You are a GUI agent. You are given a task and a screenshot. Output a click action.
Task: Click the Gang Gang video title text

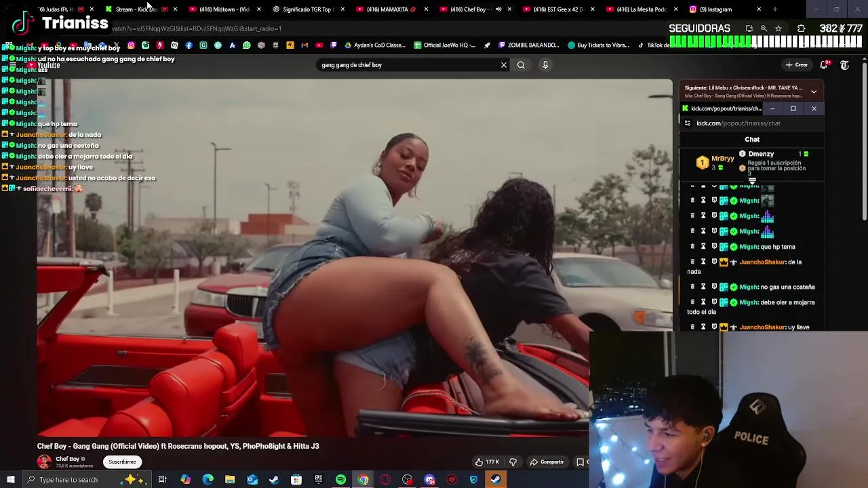point(178,446)
